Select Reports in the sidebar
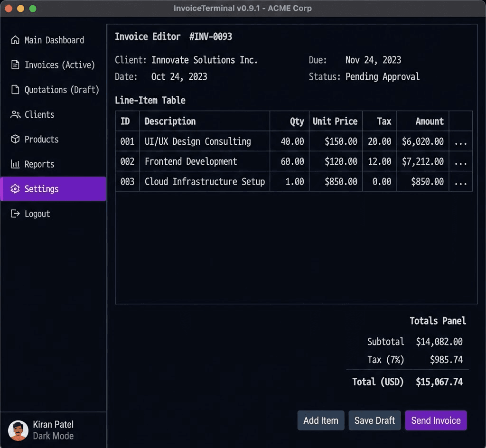 (x=39, y=164)
